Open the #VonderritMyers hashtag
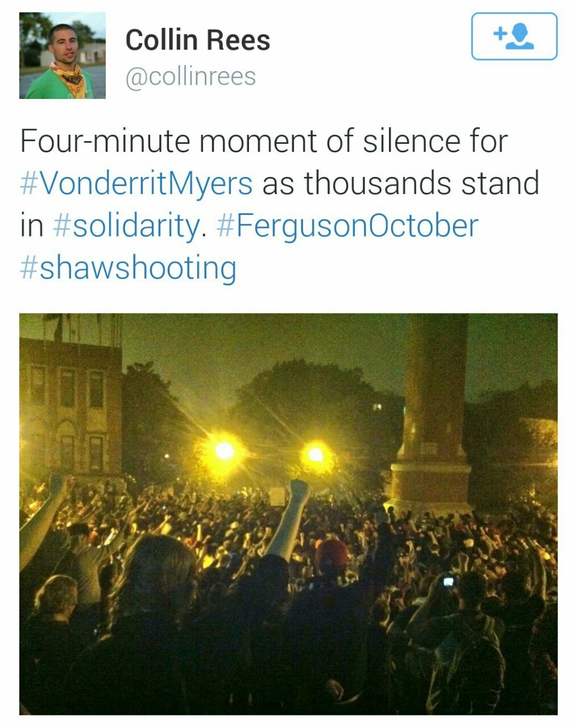577x728 pixels. [x=136, y=184]
